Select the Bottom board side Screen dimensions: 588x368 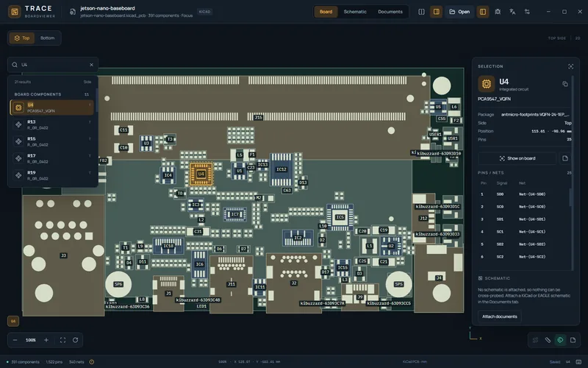tap(47, 38)
